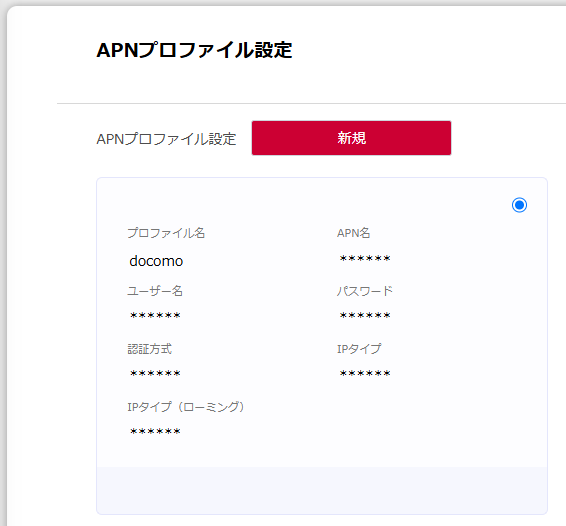This screenshot has height=526, width=566.
Task: Click the IPタイプ（ローミング） field label
Action: tap(186, 407)
